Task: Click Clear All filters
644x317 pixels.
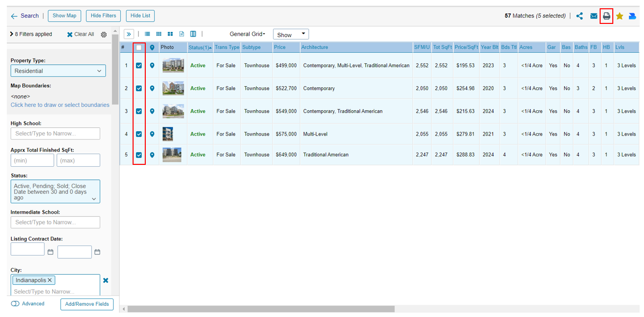Action: 80,34
